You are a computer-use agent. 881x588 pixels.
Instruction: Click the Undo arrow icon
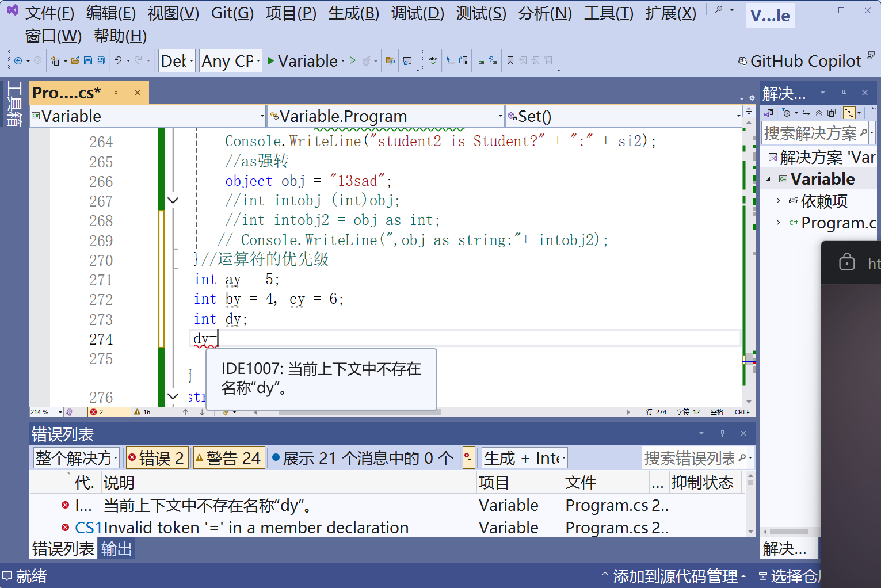pyautogui.click(x=118, y=60)
